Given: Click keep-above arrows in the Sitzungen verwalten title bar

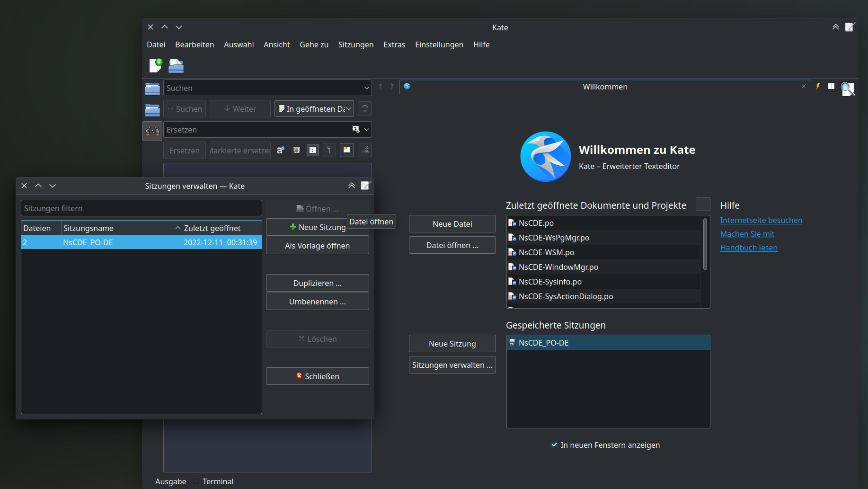Looking at the screenshot, I should click(352, 186).
